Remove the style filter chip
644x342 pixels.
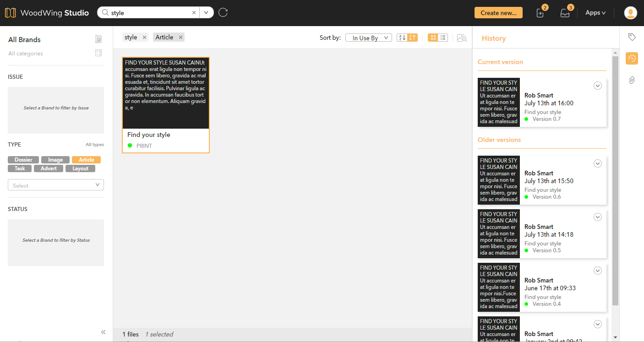[x=145, y=38]
